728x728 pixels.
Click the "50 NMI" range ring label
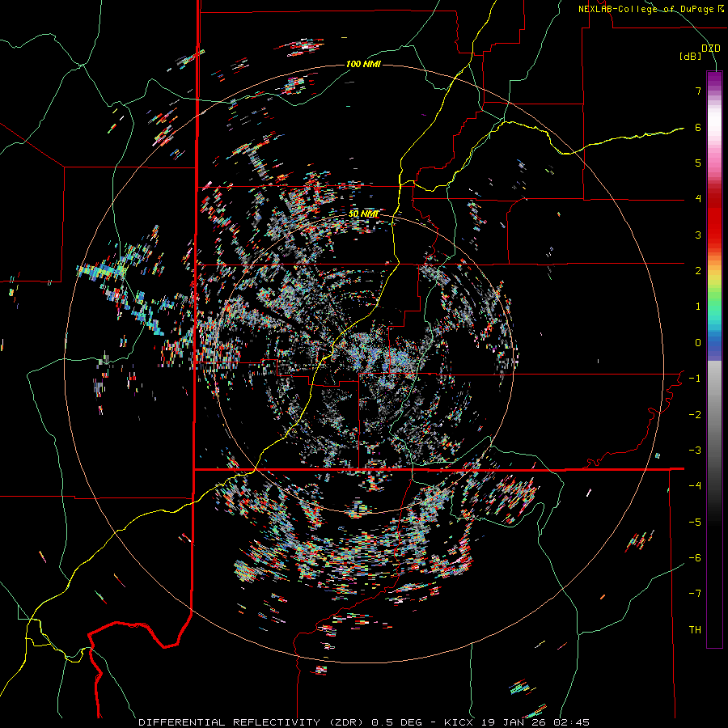[x=363, y=214]
